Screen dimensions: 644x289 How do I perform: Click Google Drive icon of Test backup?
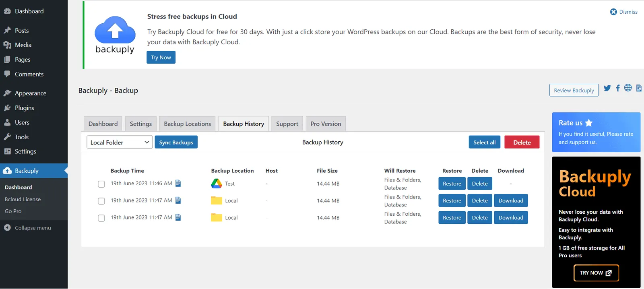tap(217, 184)
